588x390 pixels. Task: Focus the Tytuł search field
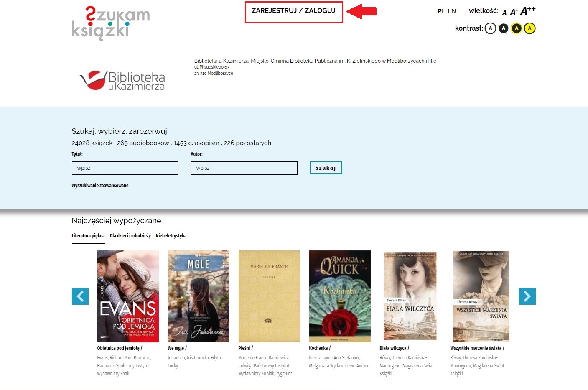(125, 168)
